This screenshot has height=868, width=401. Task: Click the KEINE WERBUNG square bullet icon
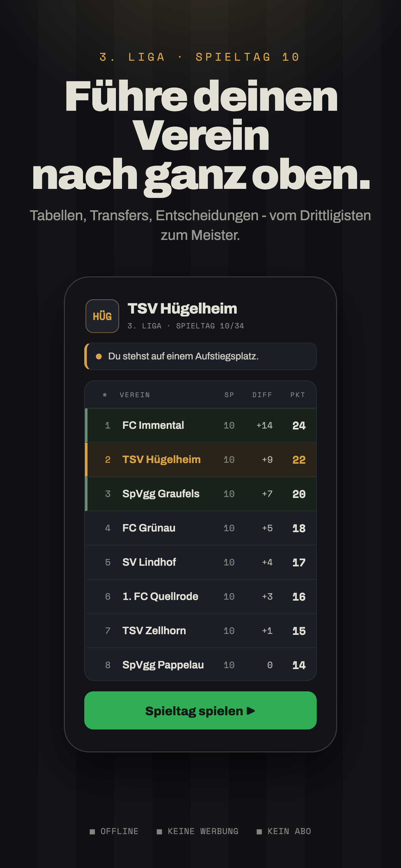tap(159, 832)
